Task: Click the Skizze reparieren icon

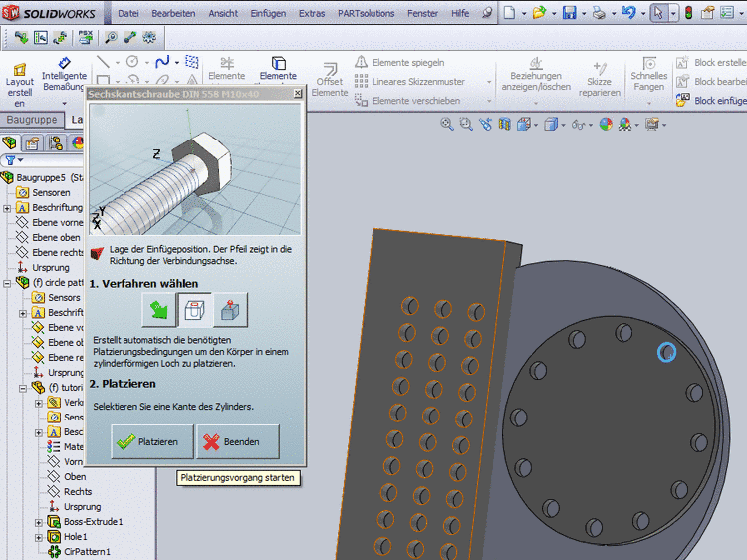Action: click(599, 66)
